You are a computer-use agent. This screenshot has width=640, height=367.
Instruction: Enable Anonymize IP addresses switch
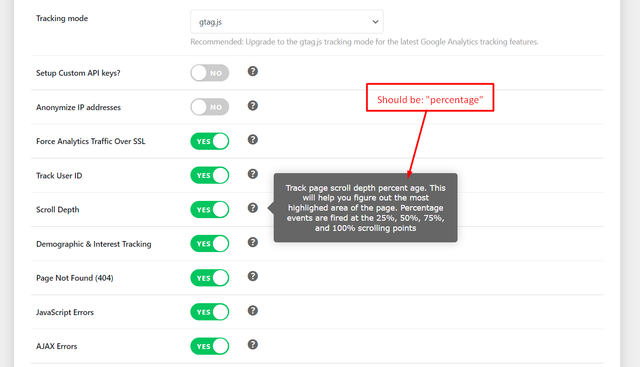coord(209,107)
